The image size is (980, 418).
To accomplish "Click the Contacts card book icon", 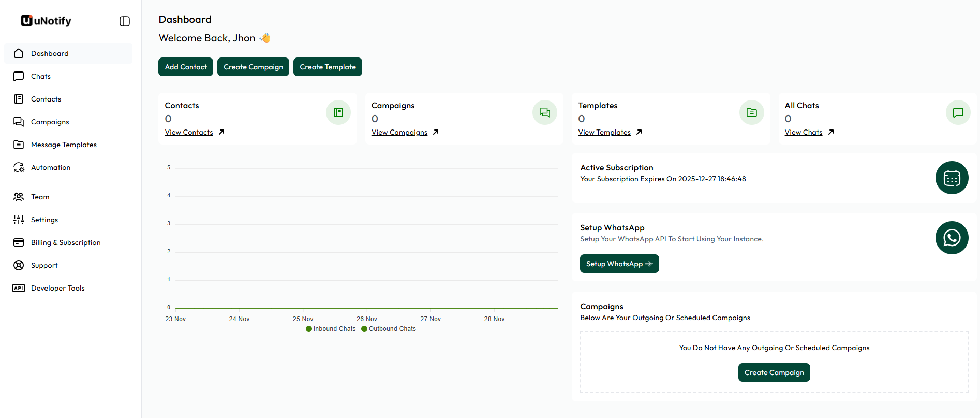I will (x=338, y=112).
